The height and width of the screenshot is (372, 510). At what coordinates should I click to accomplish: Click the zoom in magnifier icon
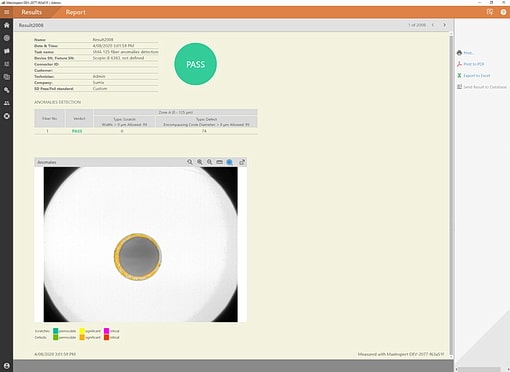[200, 162]
